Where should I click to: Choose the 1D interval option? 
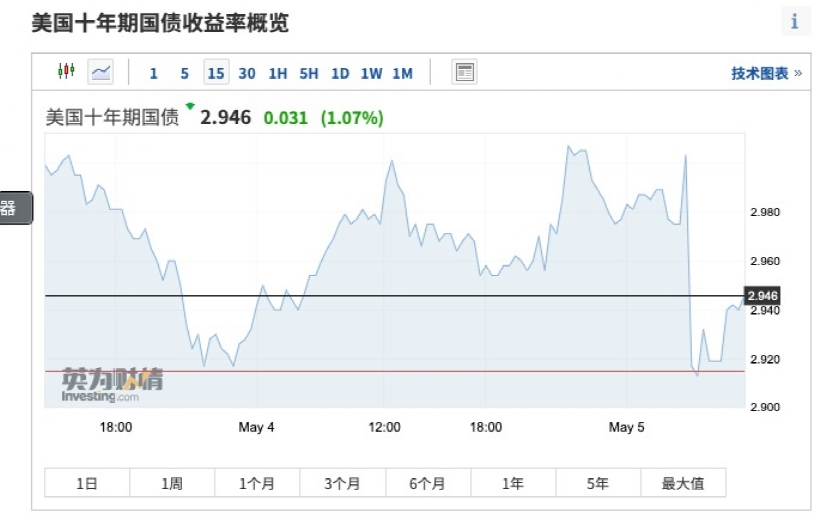click(340, 73)
